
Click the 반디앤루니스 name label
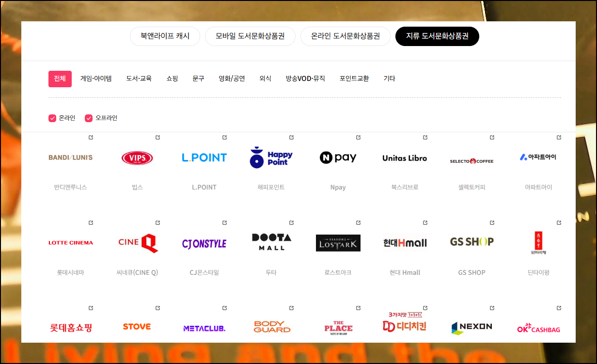(x=71, y=187)
